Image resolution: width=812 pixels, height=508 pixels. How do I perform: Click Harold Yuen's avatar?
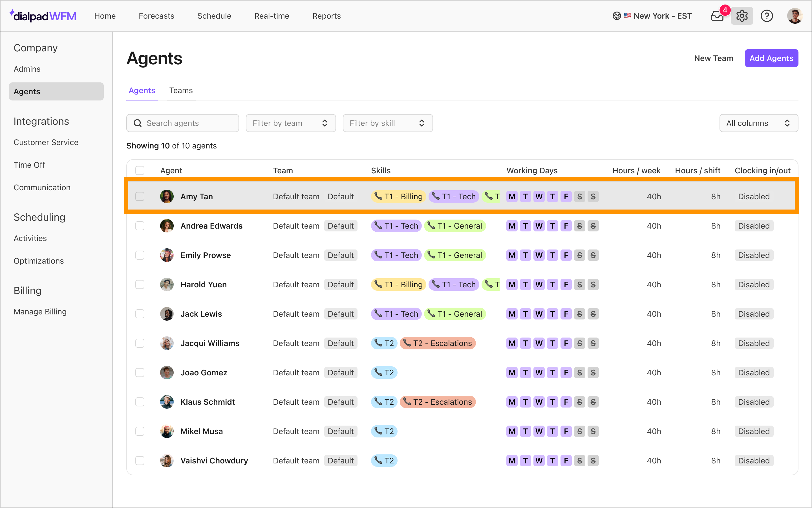(x=167, y=284)
